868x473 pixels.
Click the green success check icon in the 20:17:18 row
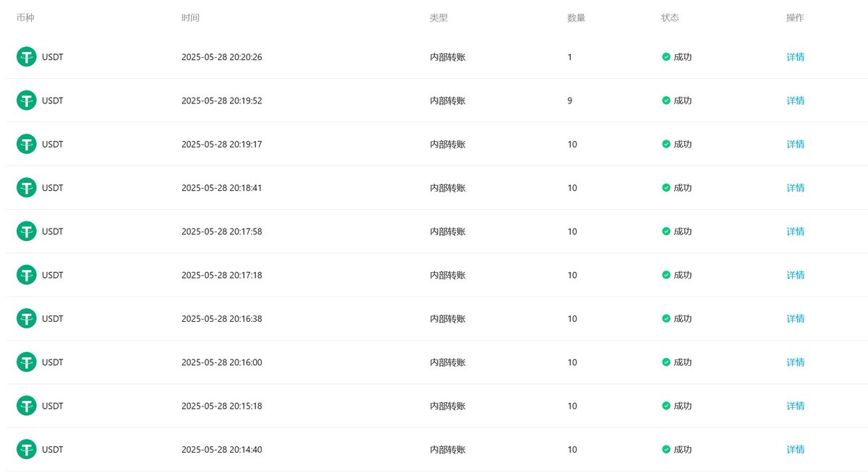coord(666,275)
